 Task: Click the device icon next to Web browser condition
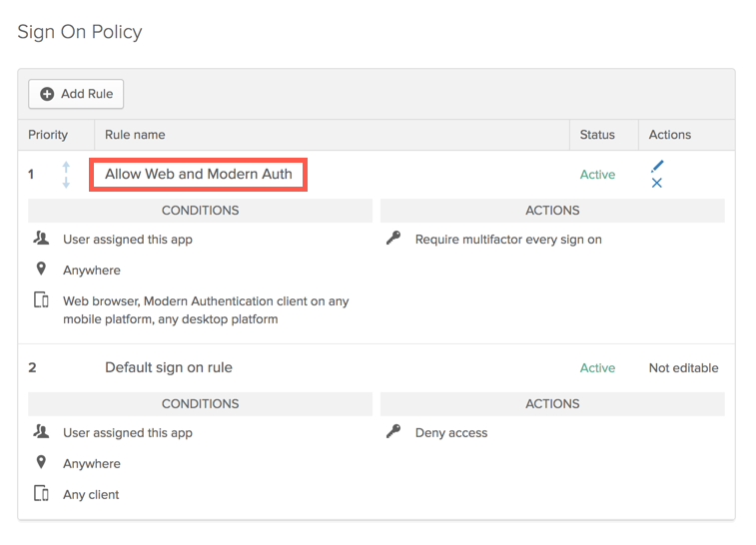41,300
